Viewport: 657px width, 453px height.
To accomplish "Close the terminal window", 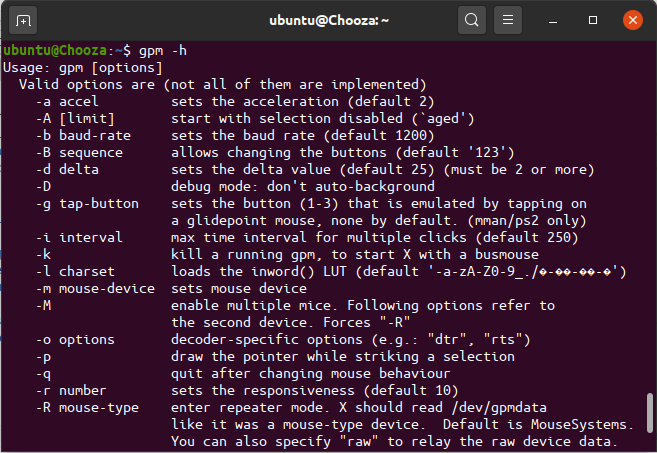I will [x=632, y=19].
